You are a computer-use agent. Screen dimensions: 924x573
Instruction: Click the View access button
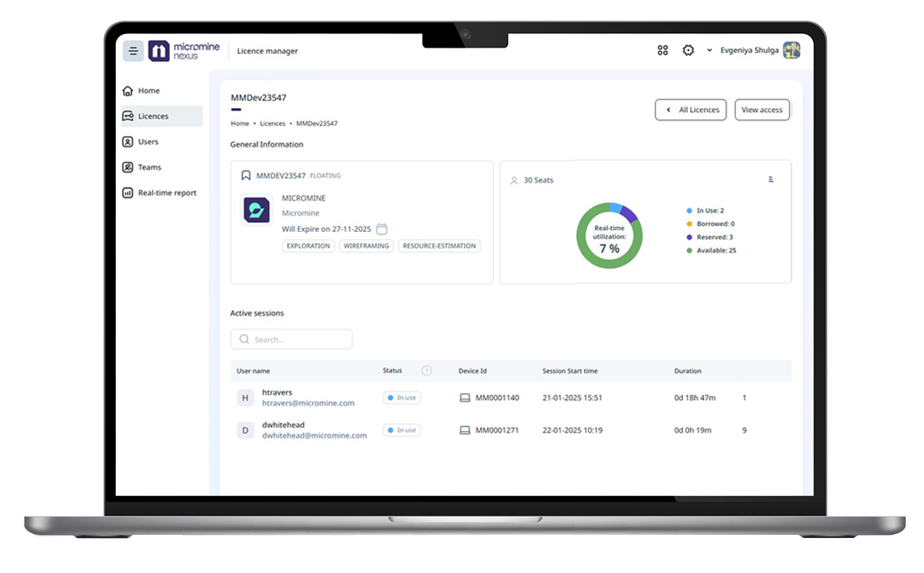(x=762, y=110)
